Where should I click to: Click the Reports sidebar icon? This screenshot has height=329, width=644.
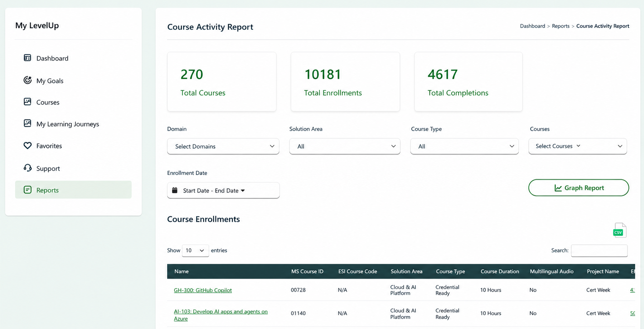[28, 190]
